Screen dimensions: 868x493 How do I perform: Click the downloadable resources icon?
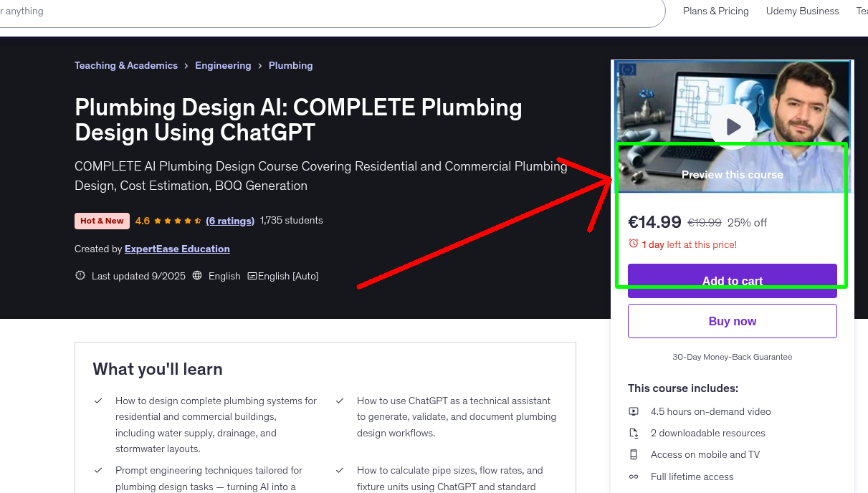click(x=634, y=433)
